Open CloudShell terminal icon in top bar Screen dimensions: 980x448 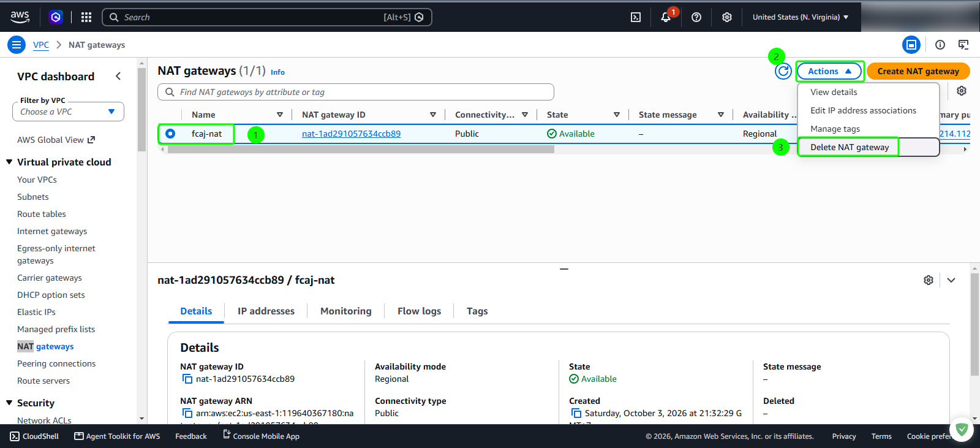(x=636, y=17)
